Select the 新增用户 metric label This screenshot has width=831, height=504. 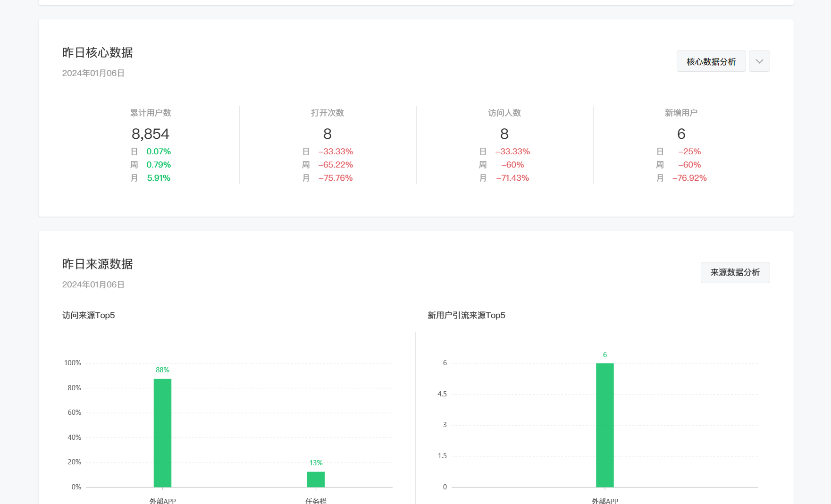click(x=681, y=113)
